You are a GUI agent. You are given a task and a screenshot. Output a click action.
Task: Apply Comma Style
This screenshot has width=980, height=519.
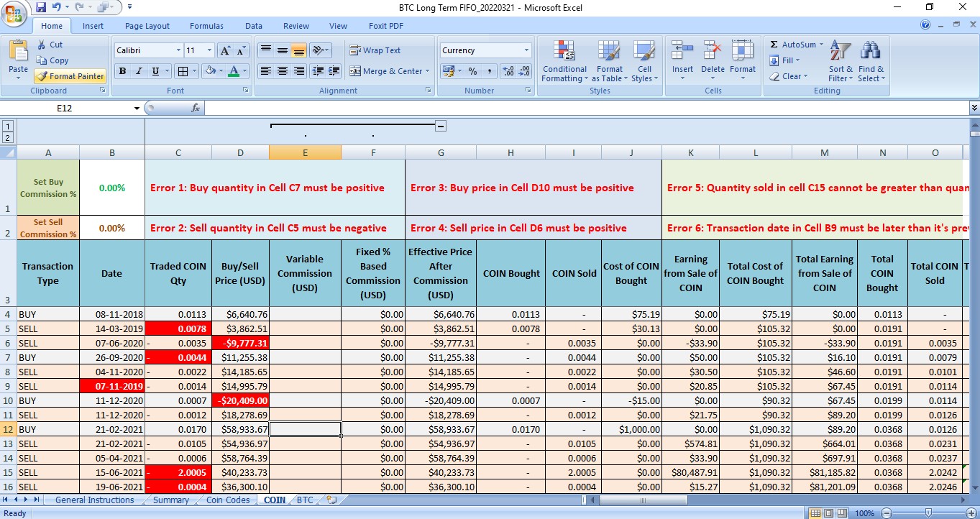pos(489,71)
